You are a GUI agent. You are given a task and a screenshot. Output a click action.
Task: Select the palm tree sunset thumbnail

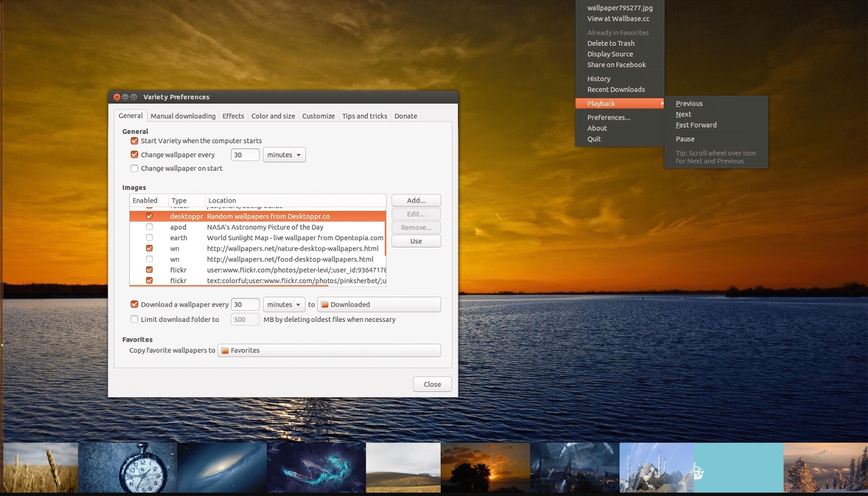[485, 467]
